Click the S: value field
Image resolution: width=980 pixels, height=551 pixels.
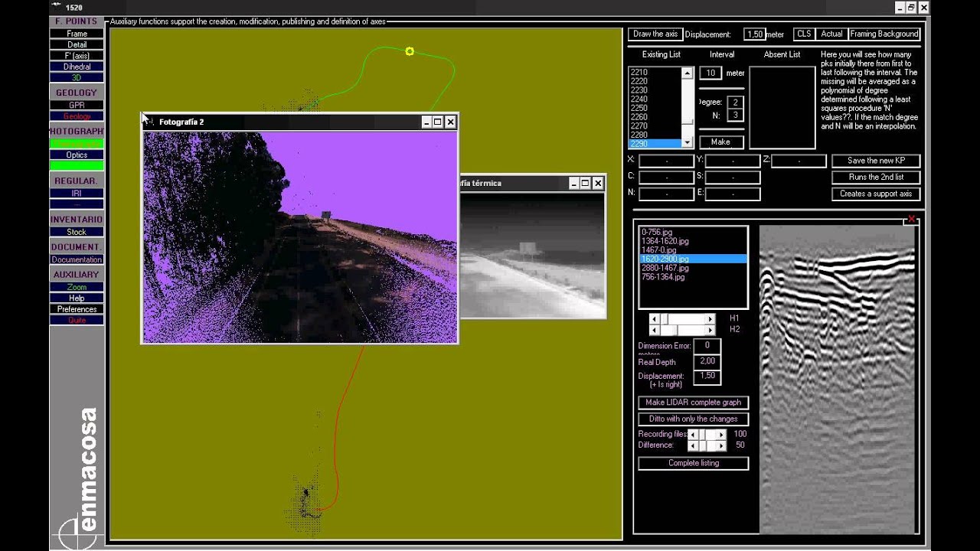click(x=732, y=177)
